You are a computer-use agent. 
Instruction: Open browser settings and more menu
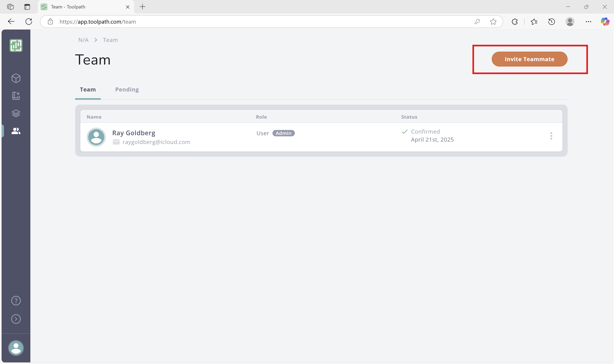[x=588, y=22]
